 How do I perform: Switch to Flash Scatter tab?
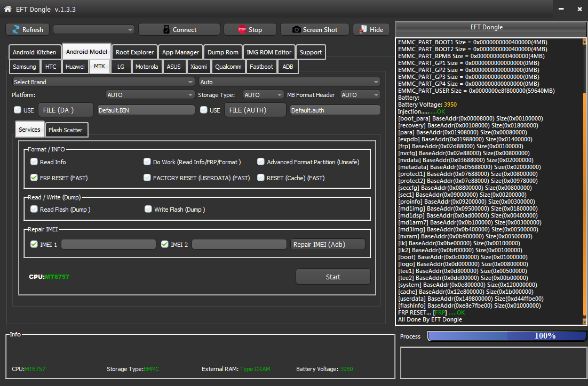[65, 130]
